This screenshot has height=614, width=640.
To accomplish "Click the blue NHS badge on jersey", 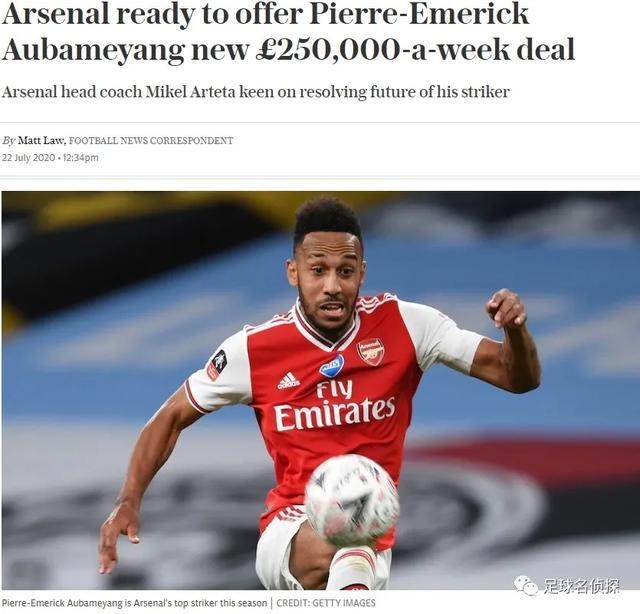I will coord(331,366).
